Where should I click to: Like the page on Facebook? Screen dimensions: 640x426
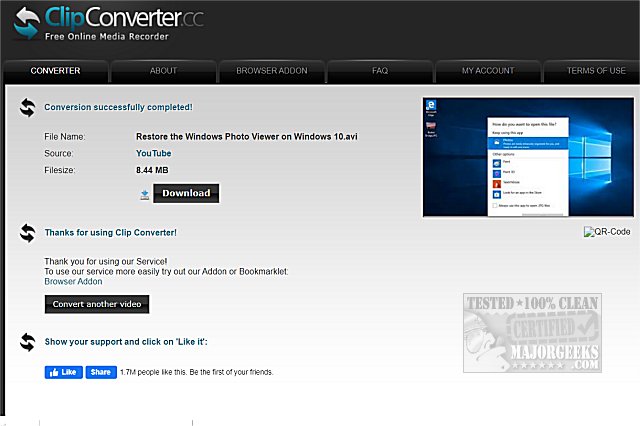(64, 372)
